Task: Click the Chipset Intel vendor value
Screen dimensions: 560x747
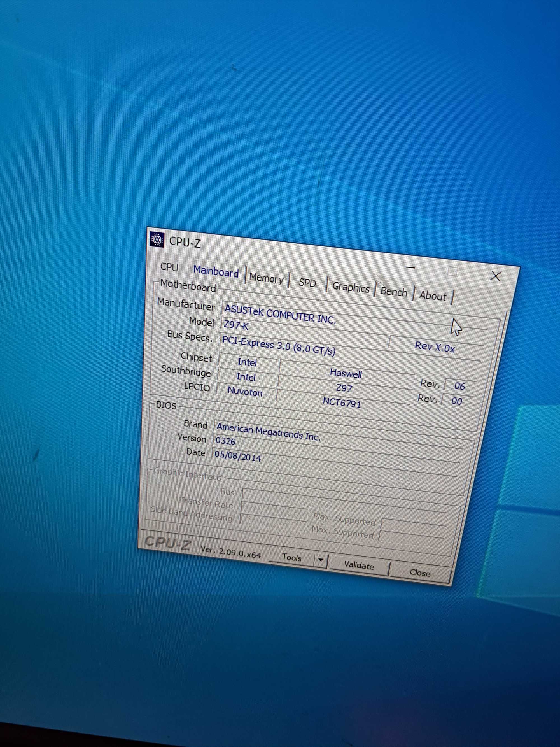Action: (x=248, y=362)
